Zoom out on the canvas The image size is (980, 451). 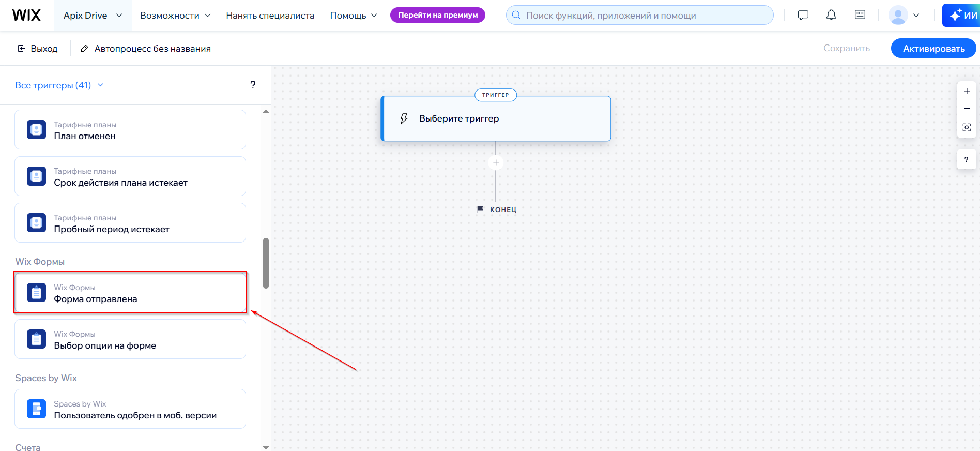[967, 109]
